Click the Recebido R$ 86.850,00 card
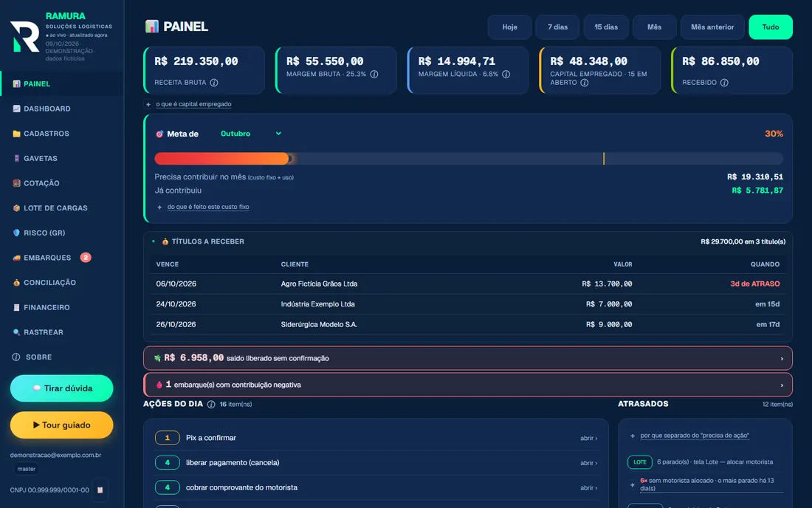Screen dimensions: 812x508 click(x=732, y=70)
